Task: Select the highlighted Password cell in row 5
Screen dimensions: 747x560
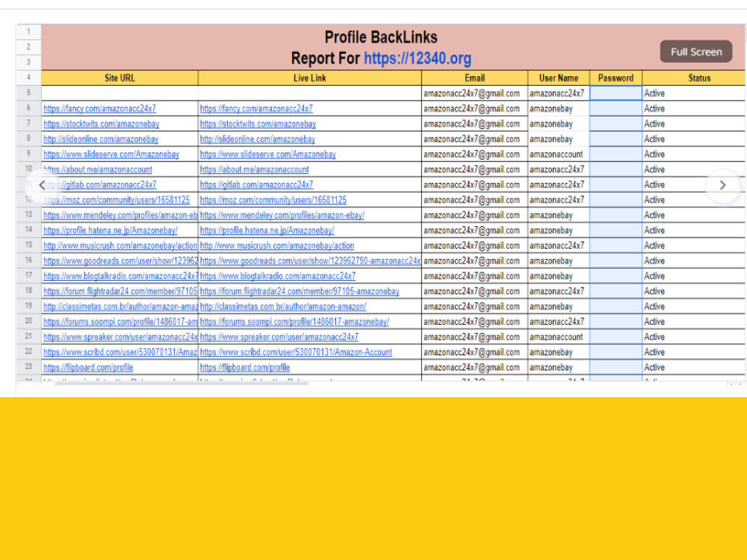Action: 616,93
